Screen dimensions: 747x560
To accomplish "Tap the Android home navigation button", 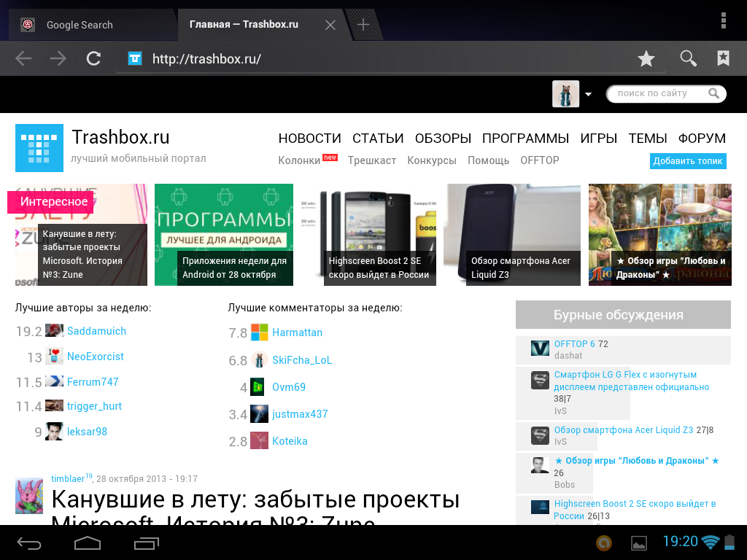I will tap(88, 542).
